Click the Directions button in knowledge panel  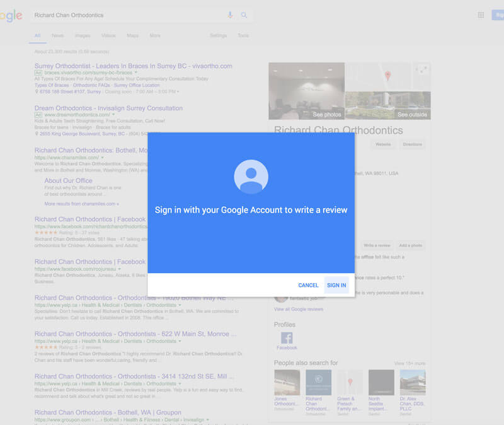click(413, 144)
